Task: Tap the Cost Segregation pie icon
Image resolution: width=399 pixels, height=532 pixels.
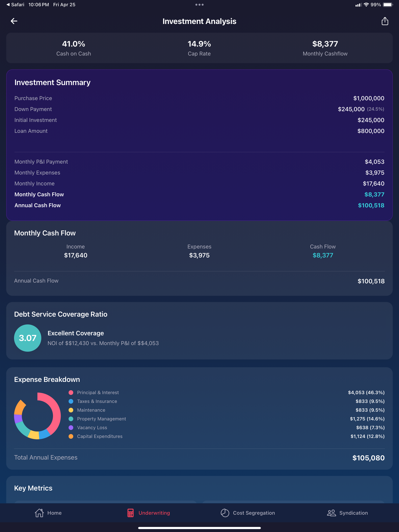Action: [225, 513]
